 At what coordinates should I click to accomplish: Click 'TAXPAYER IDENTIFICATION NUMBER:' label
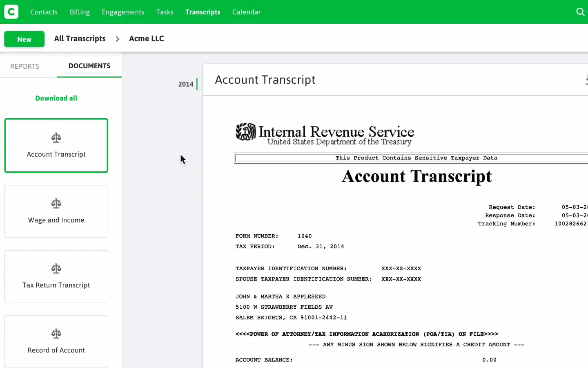(x=291, y=269)
